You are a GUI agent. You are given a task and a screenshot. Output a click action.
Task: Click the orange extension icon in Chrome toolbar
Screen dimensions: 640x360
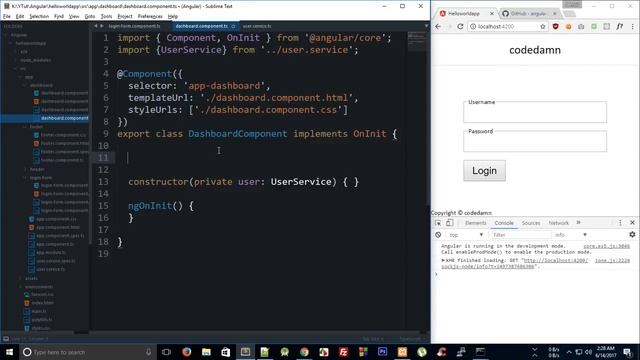coord(568,27)
